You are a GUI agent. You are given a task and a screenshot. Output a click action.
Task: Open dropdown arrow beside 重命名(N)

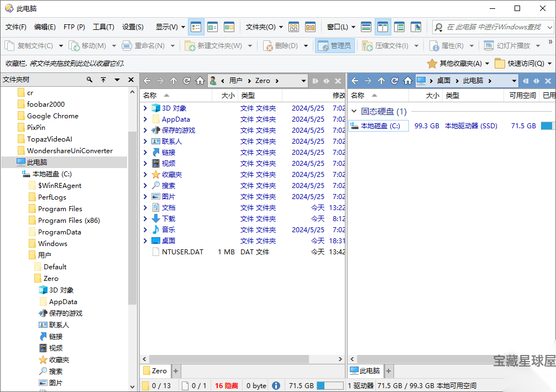[172, 46]
